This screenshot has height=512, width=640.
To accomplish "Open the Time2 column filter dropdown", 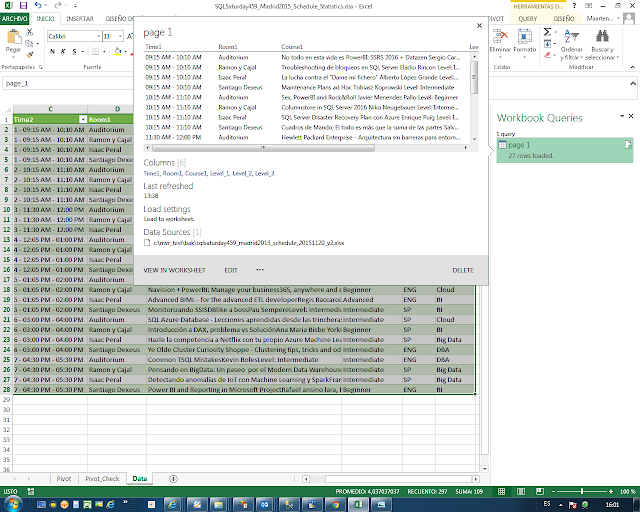I will point(83,119).
